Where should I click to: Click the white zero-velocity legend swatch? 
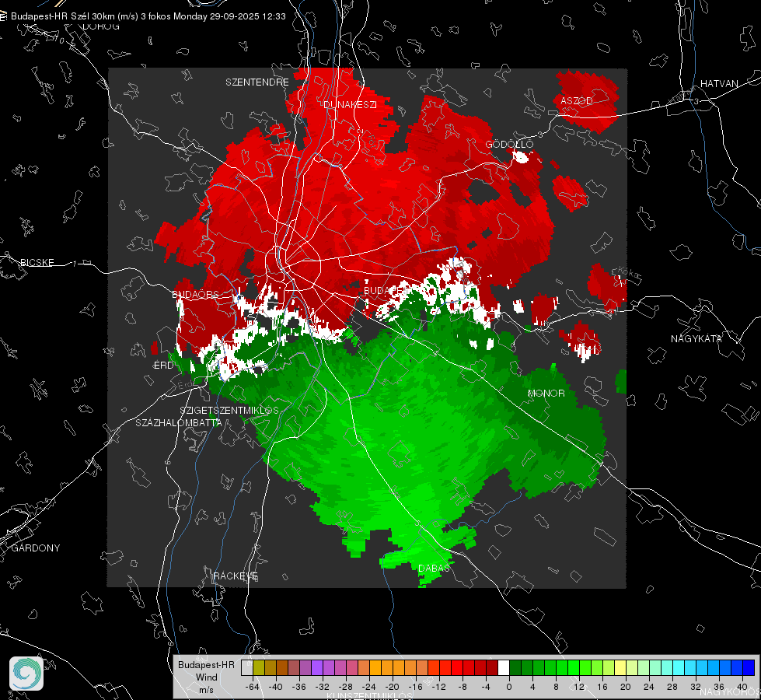[504, 667]
